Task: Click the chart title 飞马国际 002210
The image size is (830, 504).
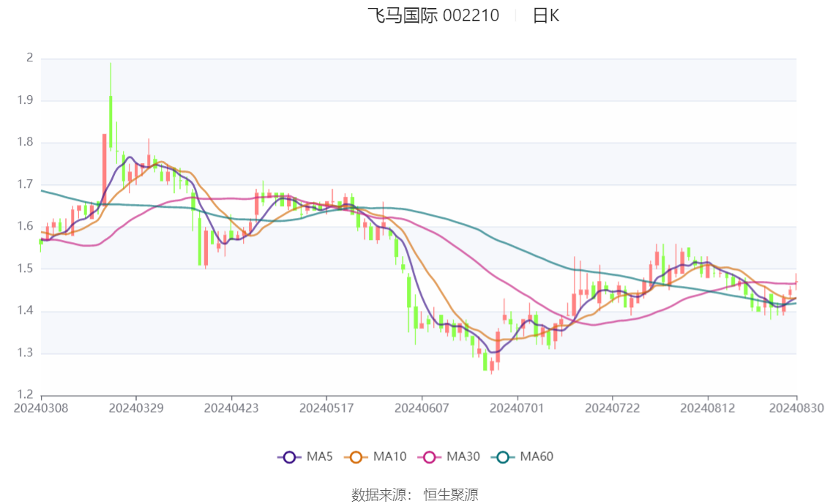Action: click(433, 15)
